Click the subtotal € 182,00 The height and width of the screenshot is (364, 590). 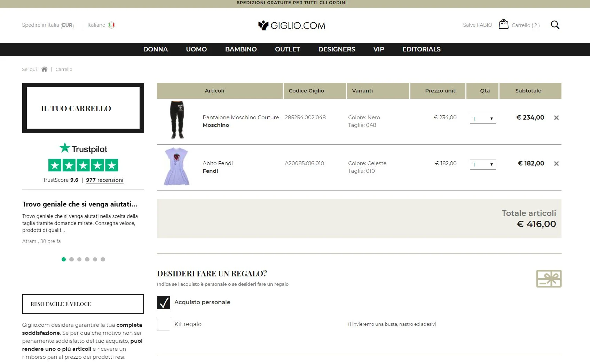[531, 163]
